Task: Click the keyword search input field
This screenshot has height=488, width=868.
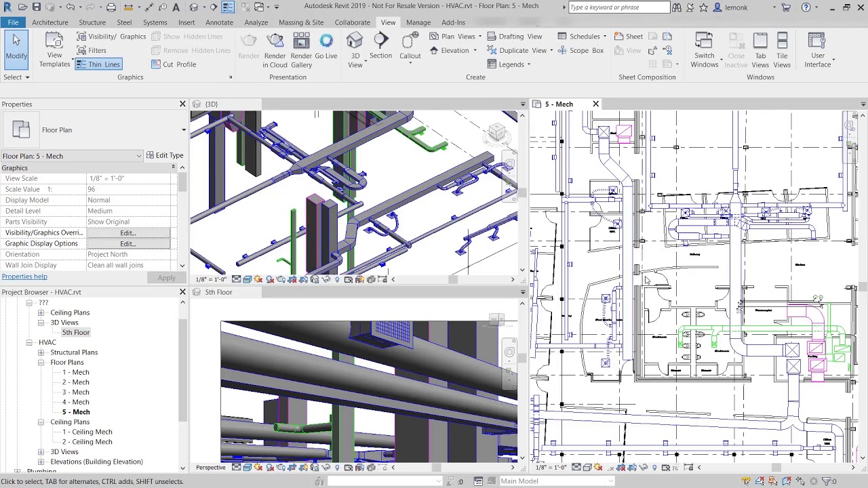Action: (x=619, y=7)
